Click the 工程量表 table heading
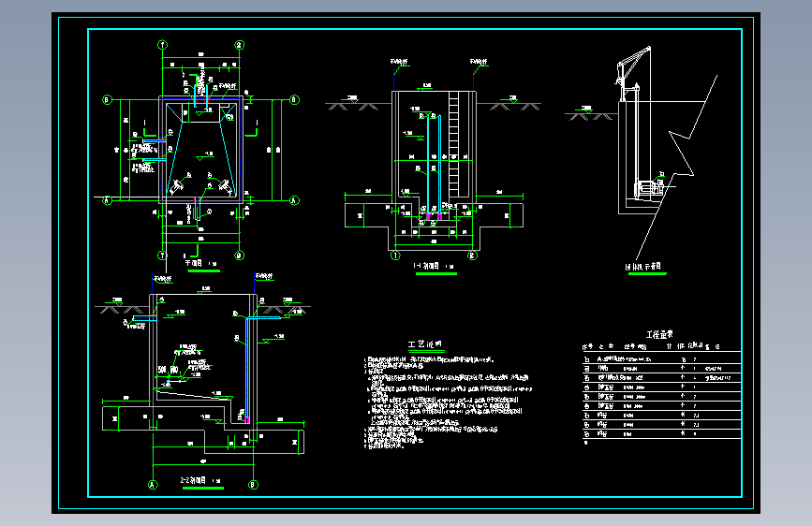 (659, 334)
